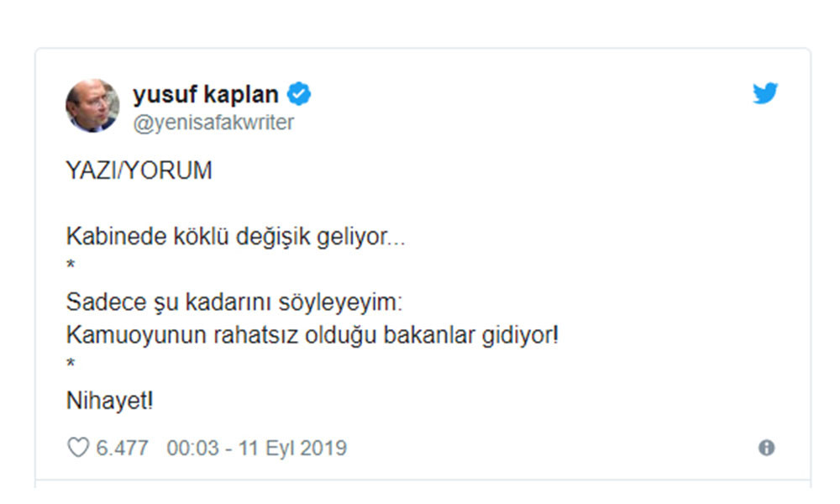
Task: Click the circular avatar thumbnail
Action: pos(92,105)
